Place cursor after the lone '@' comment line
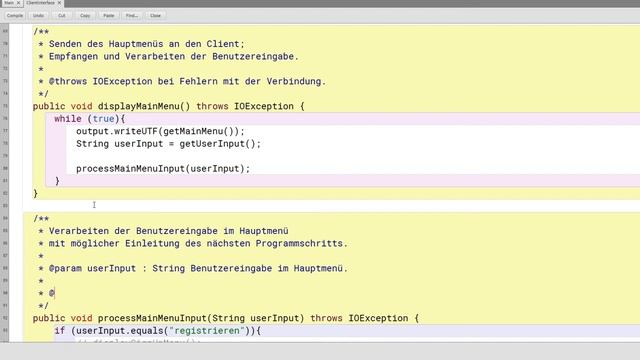 pyautogui.click(x=55, y=293)
